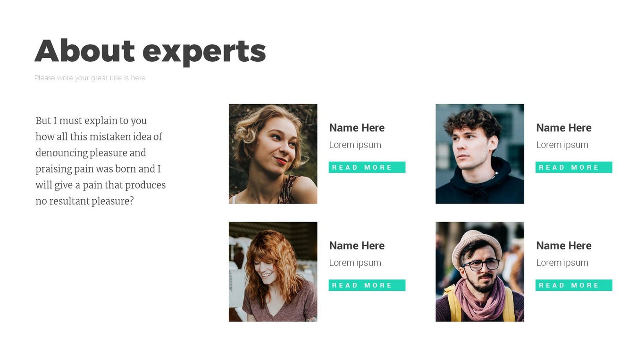The width and height of the screenshot is (644, 362).
Task: Select 'Lorem ipsum' beside man with hat
Action: (x=562, y=263)
